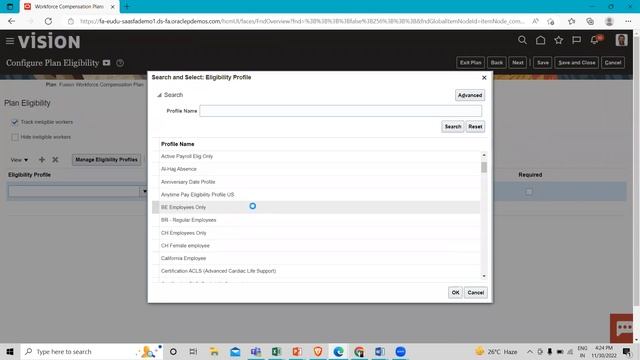Go back in the browser

point(11,21)
